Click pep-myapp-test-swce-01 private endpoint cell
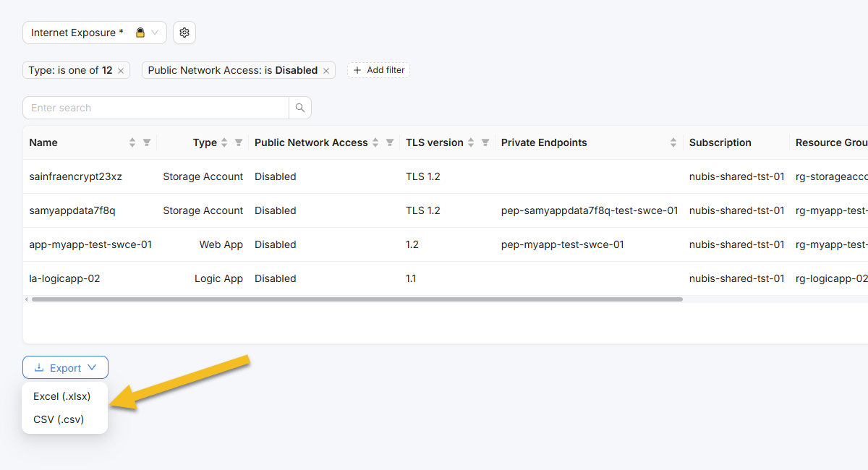The width and height of the screenshot is (868, 470). click(563, 244)
